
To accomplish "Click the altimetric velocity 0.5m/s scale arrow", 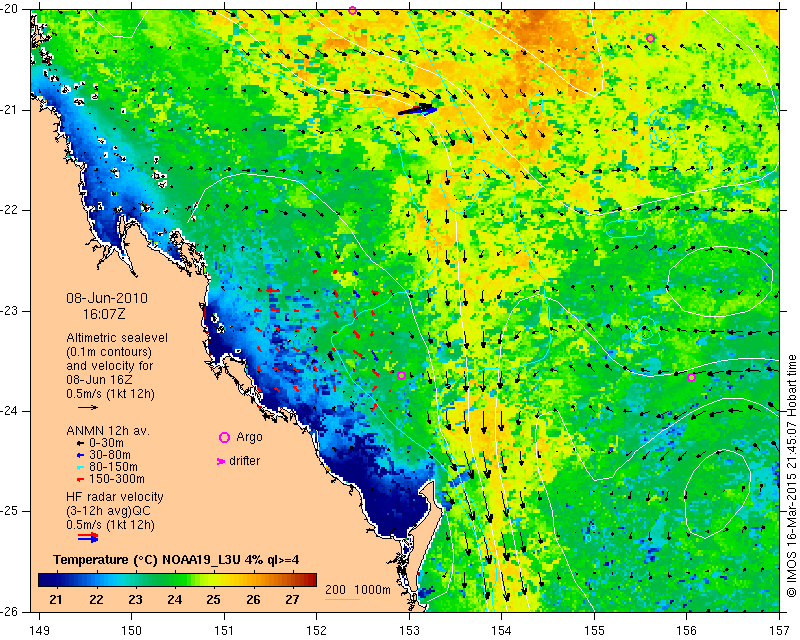I will 88,407.
